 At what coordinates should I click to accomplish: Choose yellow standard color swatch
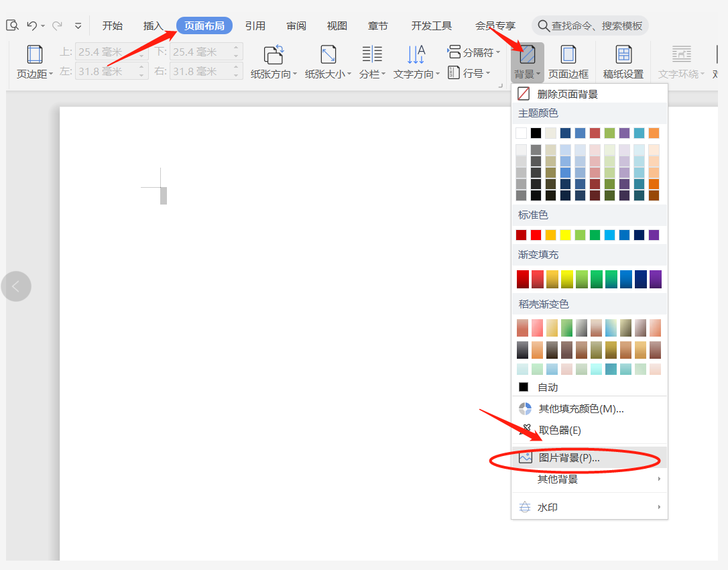[565, 235]
